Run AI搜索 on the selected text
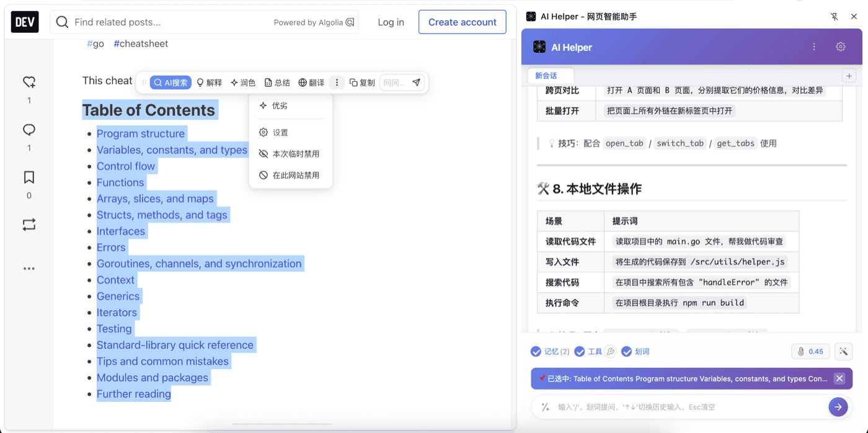 (170, 83)
